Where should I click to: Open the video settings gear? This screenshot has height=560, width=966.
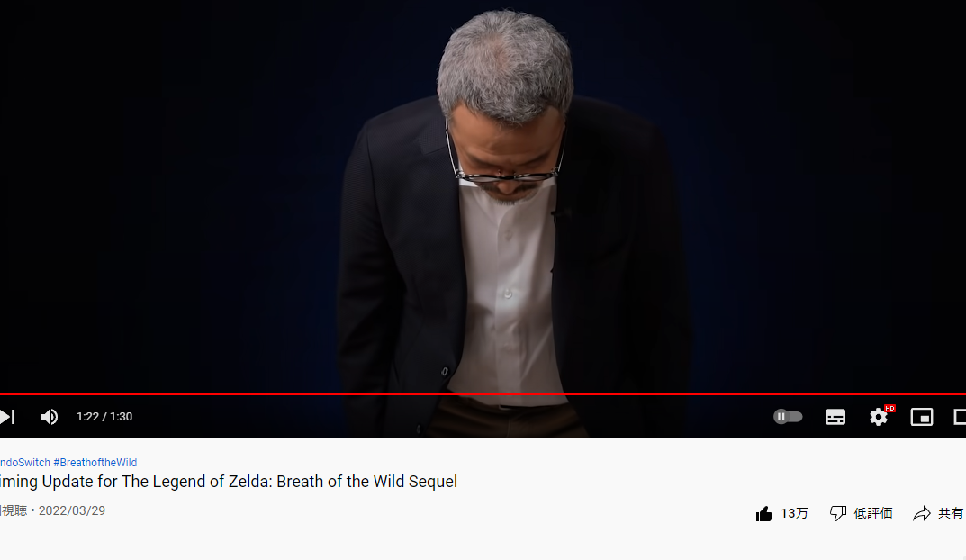click(879, 417)
